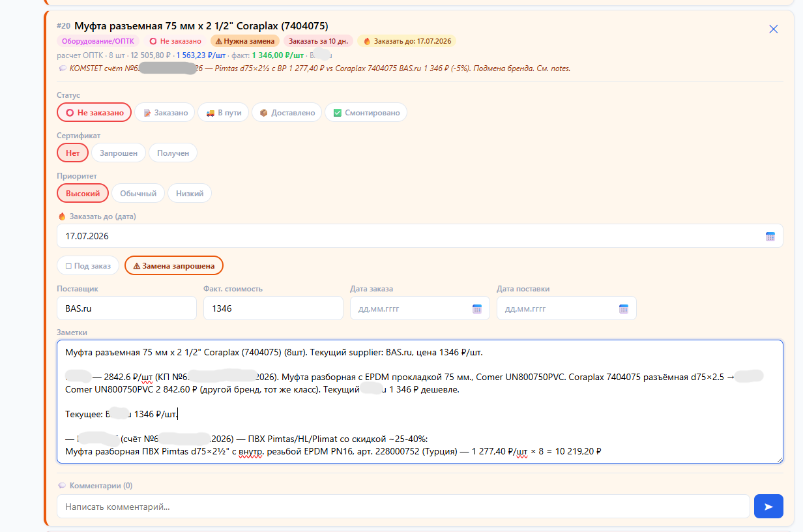Image resolution: width=803 pixels, height=532 pixels.
Task: Click inside the Заметки notes textarea
Action: tap(420, 402)
